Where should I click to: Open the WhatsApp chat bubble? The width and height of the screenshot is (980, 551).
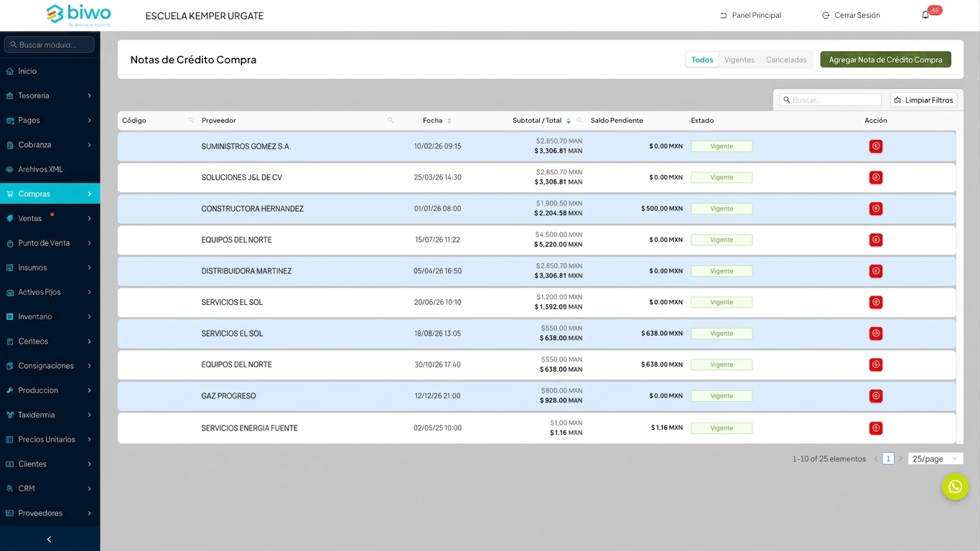pos(955,486)
